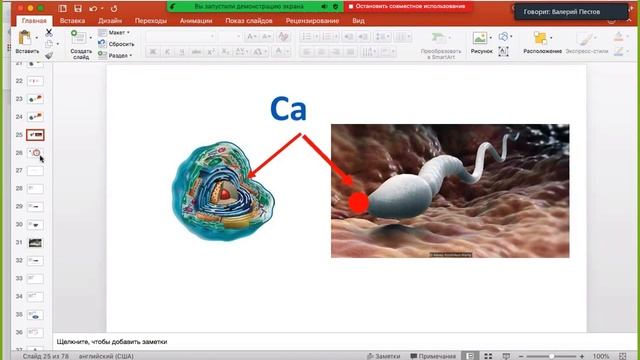Screen dimensions: 640x360
Task: Click the numbered list icon
Action: (327, 37)
